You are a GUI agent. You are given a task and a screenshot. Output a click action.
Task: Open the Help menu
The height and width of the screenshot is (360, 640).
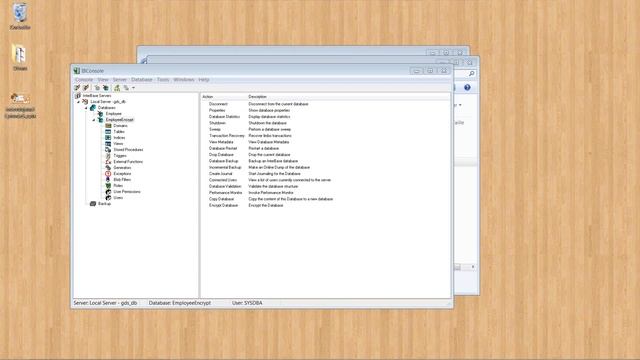(204, 80)
